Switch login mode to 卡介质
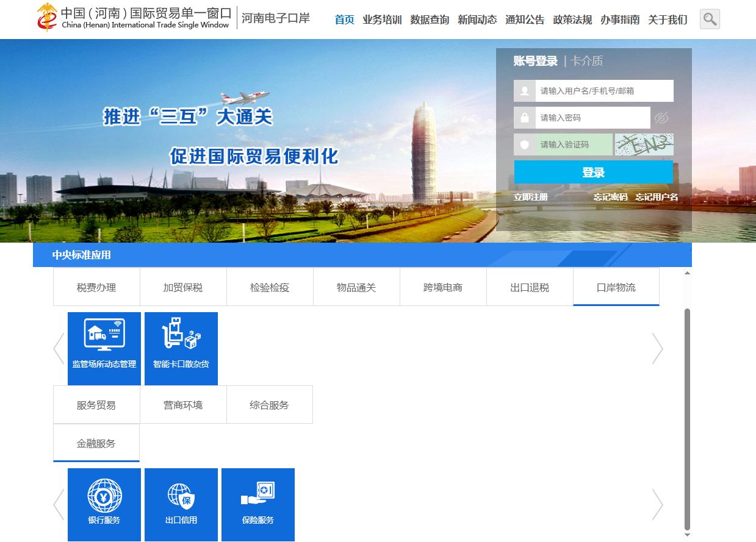This screenshot has height=542, width=756. 587,61
